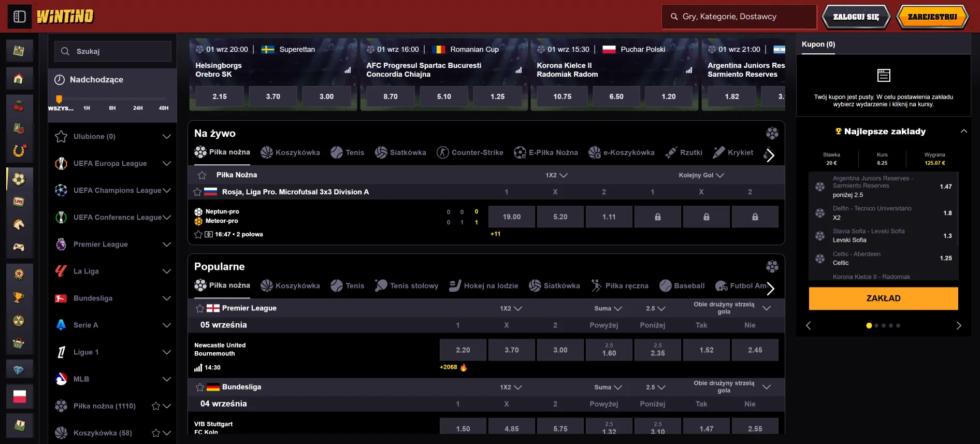Favorite the Piłka Nożna live section star
980x444 pixels.
pos(202,175)
